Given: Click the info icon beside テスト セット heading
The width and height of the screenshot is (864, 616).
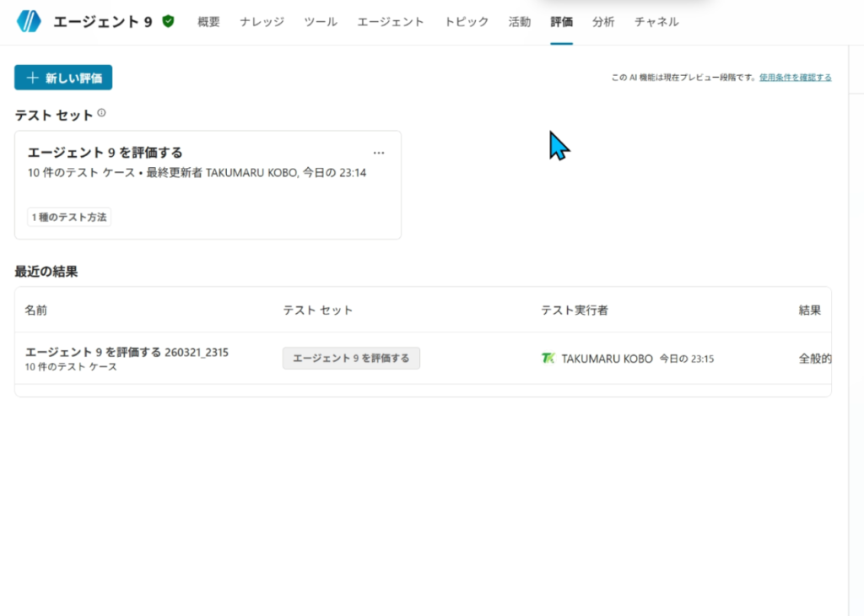Looking at the screenshot, I should point(101,113).
